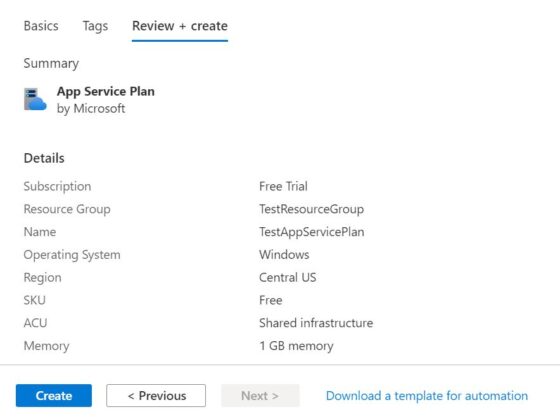Click the Summary heading

pyautogui.click(x=51, y=64)
